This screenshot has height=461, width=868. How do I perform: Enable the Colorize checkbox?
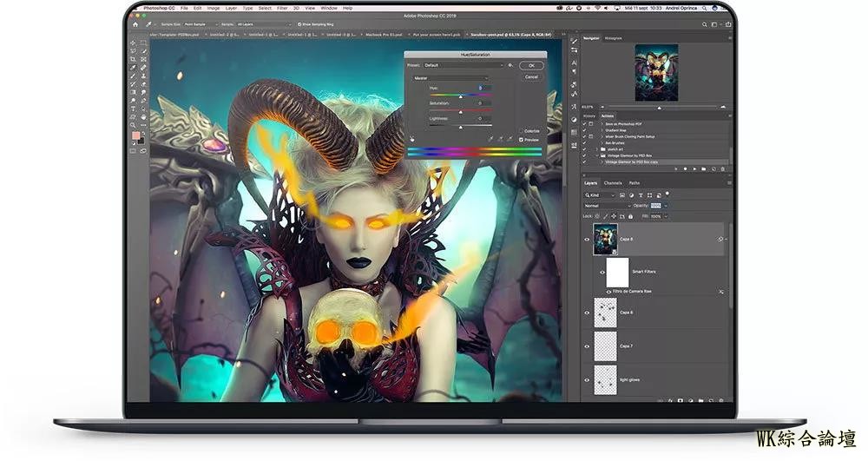tap(521, 131)
